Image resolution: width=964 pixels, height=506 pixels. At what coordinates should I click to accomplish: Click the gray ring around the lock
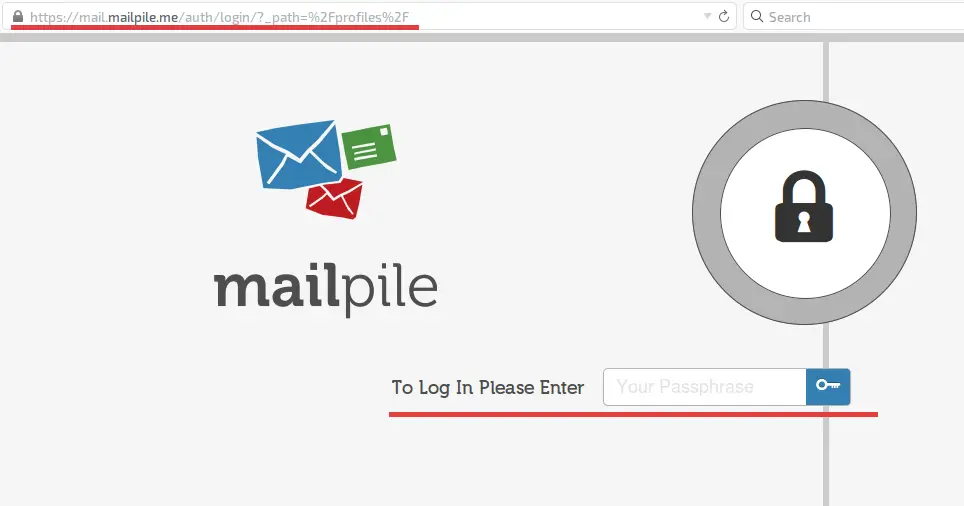pyautogui.click(x=706, y=212)
